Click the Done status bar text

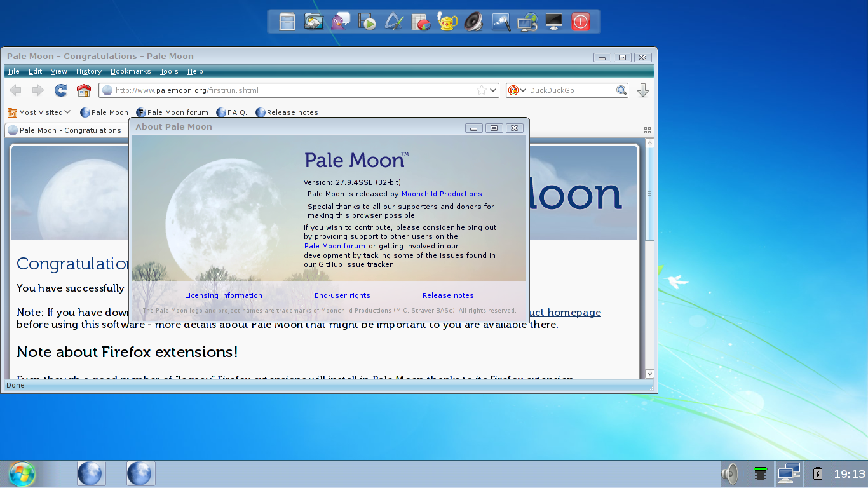coord(15,385)
